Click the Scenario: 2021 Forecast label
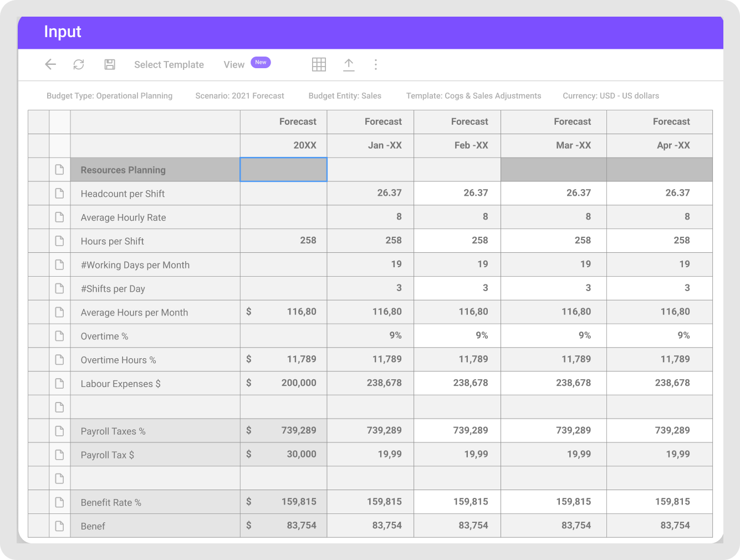The width and height of the screenshot is (740, 560). pyautogui.click(x=239, y=95)
